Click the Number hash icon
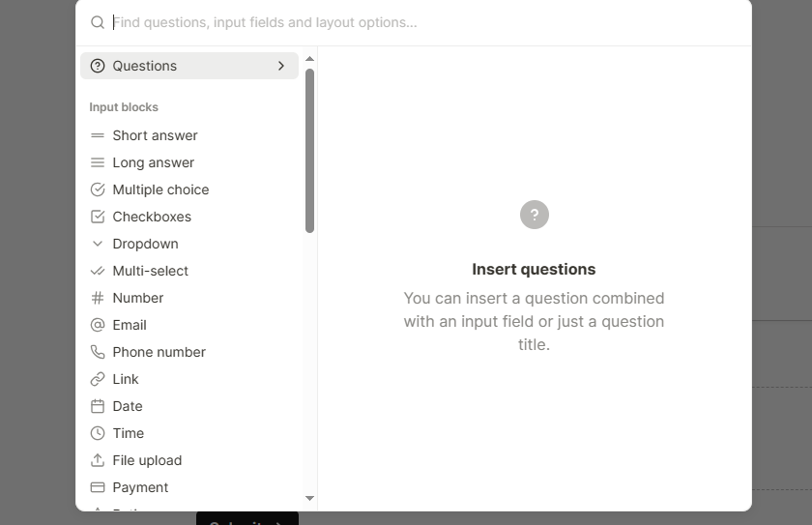This screenshot has height=525, width=812. click(97, 298)
